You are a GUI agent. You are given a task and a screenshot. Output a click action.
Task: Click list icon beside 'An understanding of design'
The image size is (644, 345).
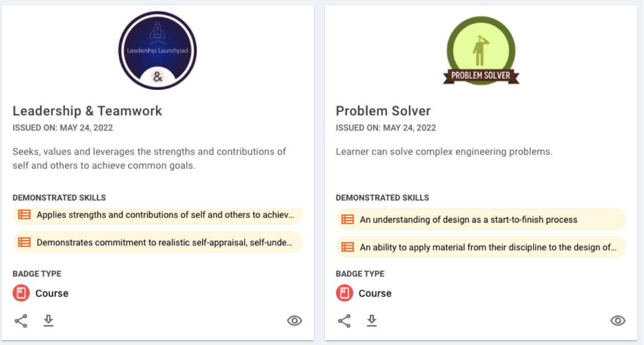(x=348, y=219)
